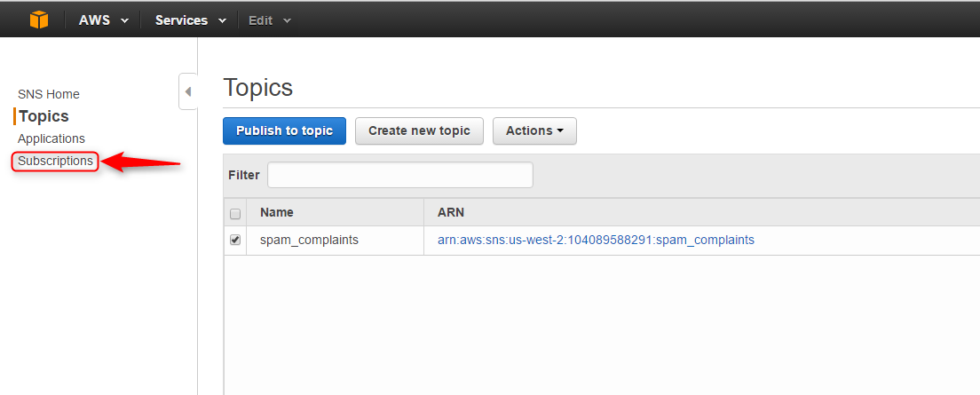Screen dimensions: 980x395
Task: Open the Actions dropdown button
Action: click(534, 130)
